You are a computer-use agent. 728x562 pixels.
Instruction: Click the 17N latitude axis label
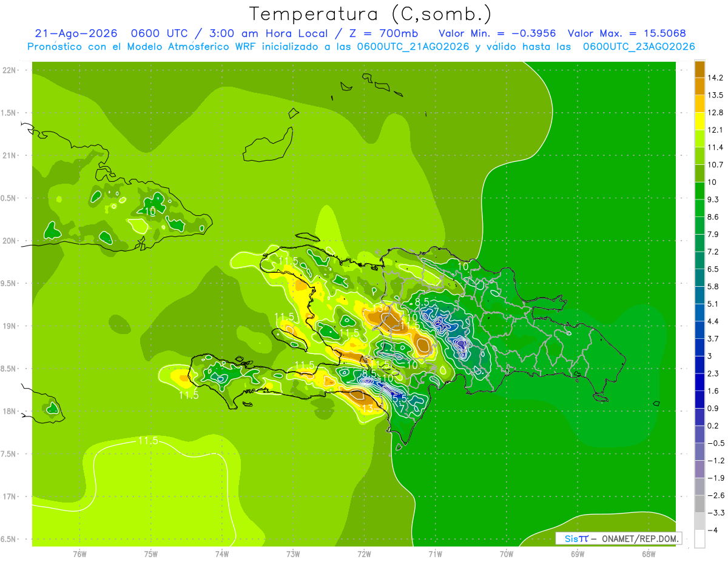(10, 497)
